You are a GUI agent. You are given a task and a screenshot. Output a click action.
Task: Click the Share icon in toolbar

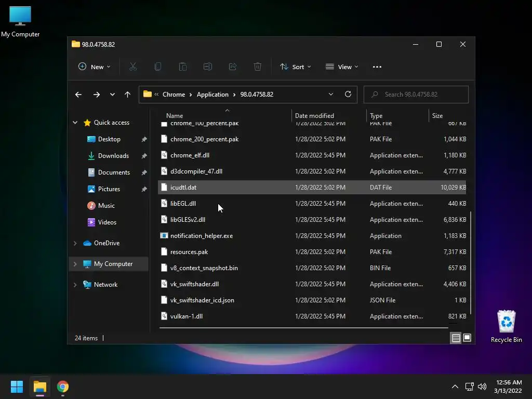(233, 67)
